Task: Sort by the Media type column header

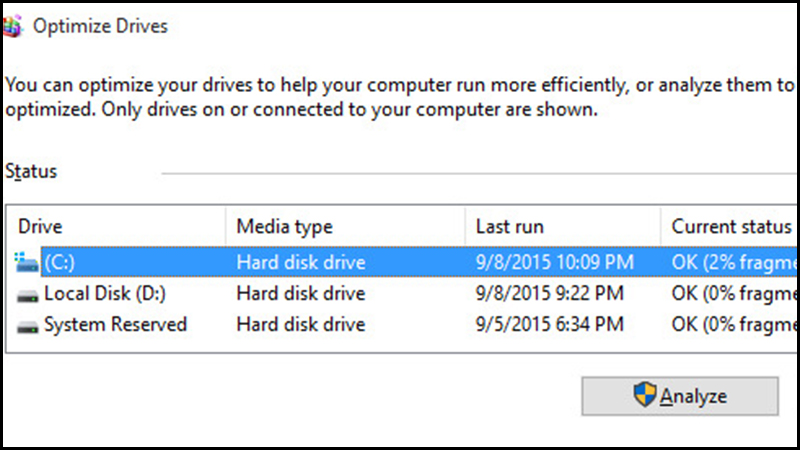Action: tap(345, 226)
